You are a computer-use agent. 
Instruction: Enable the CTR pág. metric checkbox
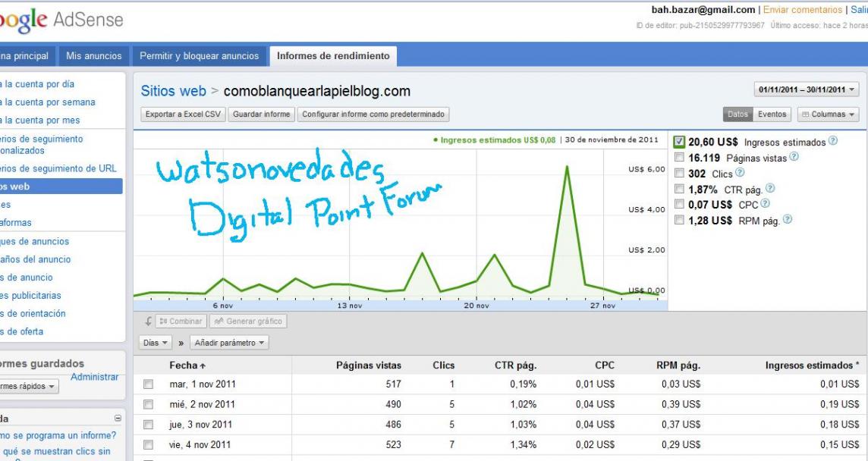tap(679, 190)
